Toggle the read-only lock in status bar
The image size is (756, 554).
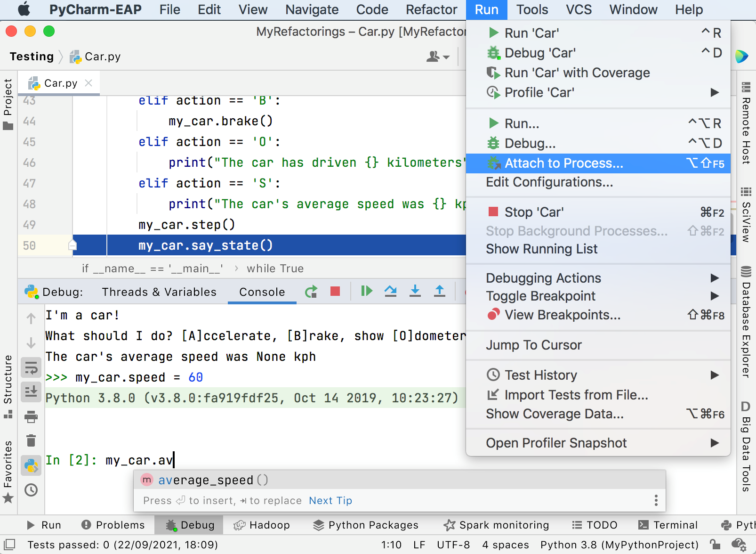(x=715, y=545)
